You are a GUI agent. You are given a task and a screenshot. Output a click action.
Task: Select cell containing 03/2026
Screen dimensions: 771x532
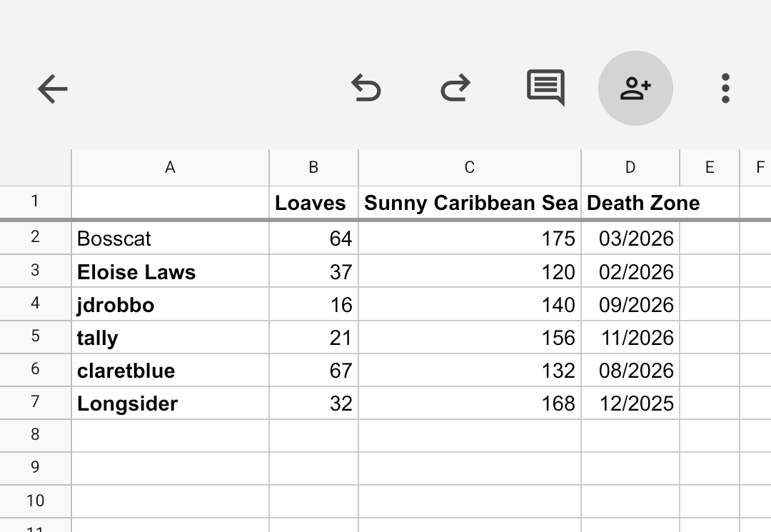(630, 238)
